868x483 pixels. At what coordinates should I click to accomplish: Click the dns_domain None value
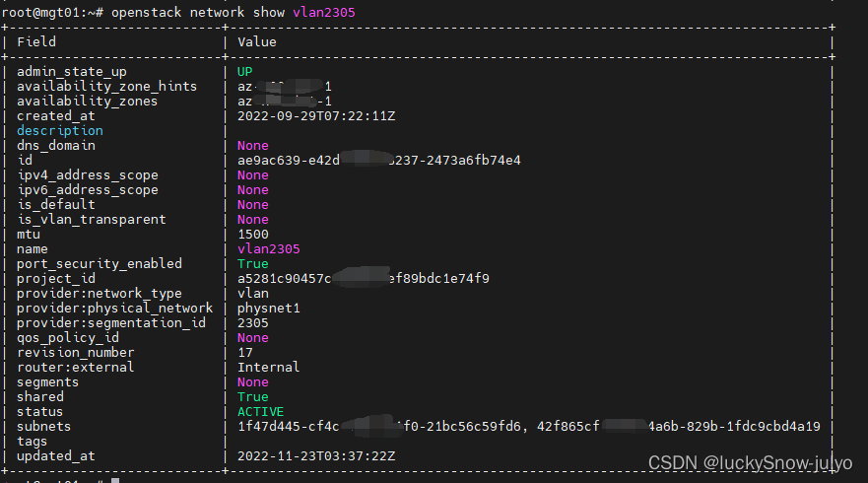click(253, 146)
